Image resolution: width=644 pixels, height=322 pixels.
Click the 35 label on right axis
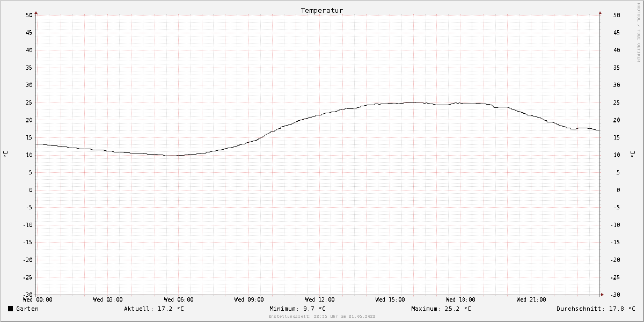(x=617, y=68)
